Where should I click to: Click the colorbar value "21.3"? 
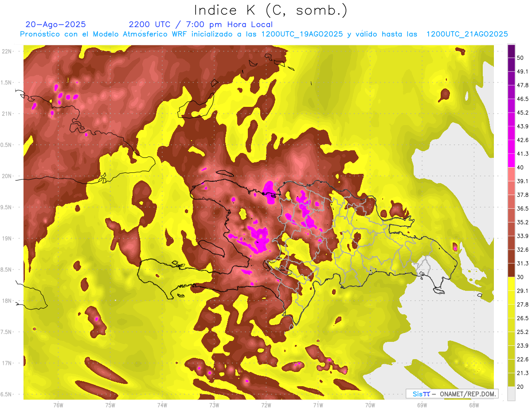click(x=523, y=373)
